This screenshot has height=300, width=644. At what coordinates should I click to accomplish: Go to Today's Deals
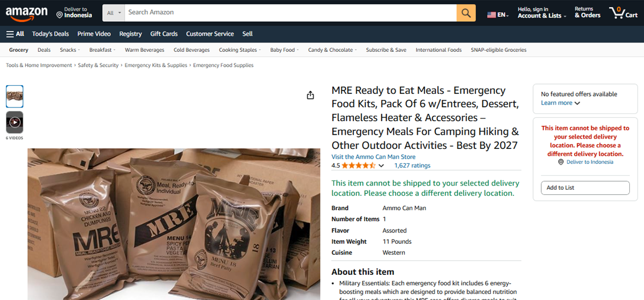[50, 34]
